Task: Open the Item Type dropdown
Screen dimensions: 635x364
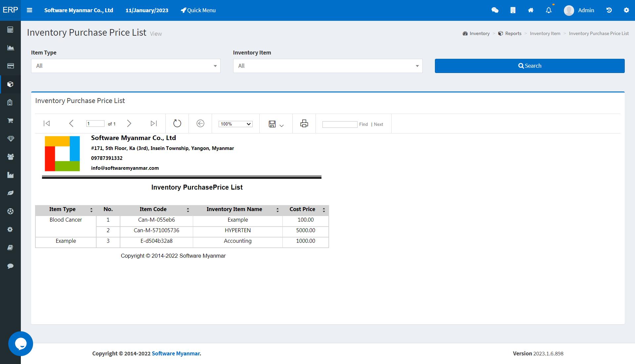Action: coord(126,66)
